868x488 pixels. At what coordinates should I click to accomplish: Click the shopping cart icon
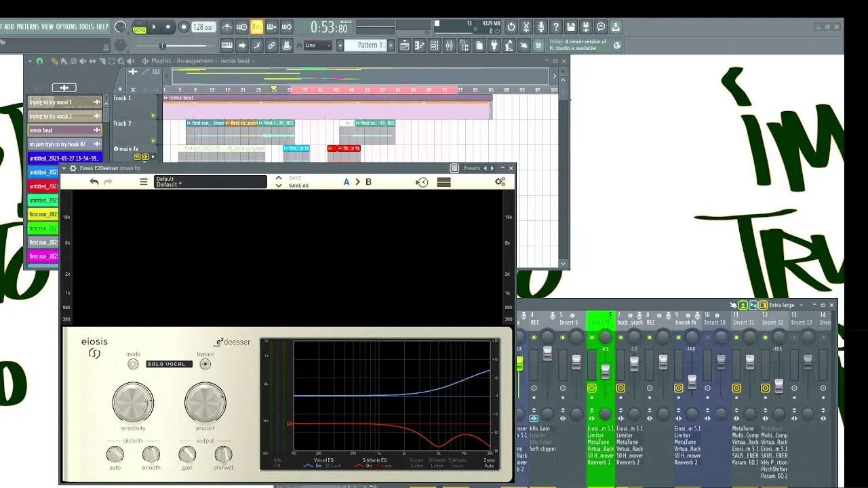pyautogui.click(x=538, y=45)
